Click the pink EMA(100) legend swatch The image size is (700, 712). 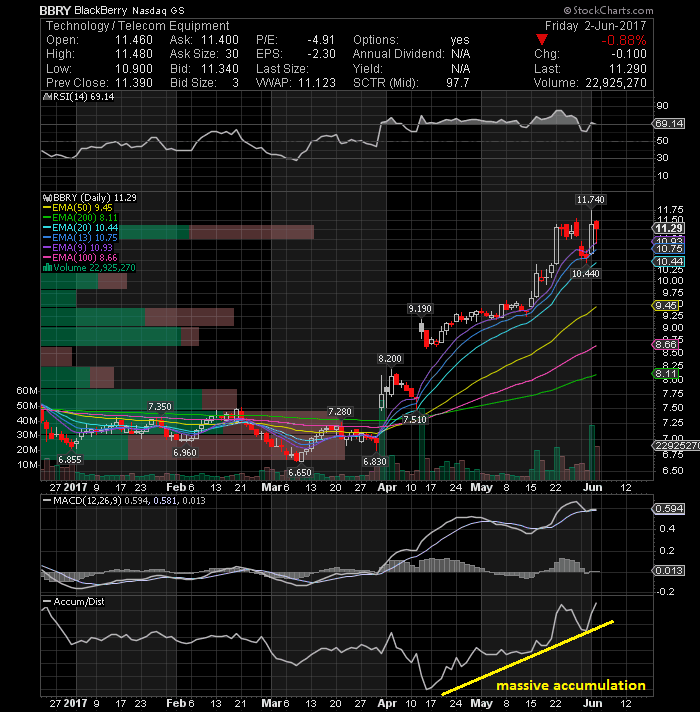(47, 257)
